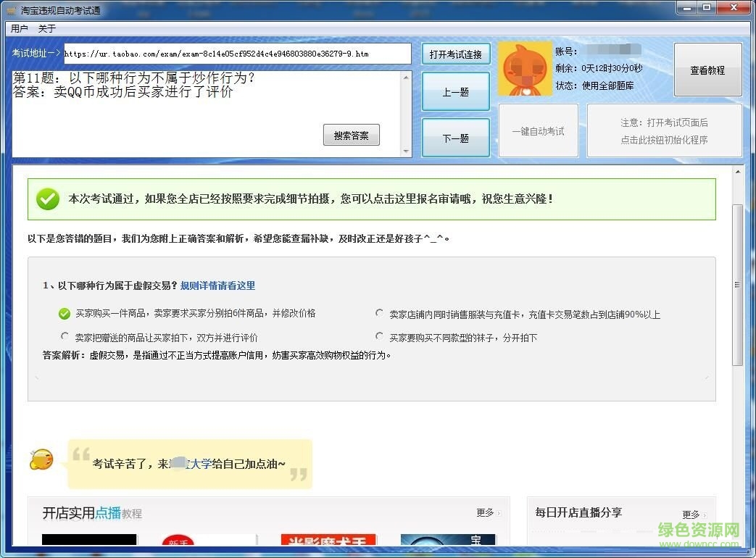Open the 用户 menu
The height and width of the screenshot is (558, 756).
click(20, 28)
